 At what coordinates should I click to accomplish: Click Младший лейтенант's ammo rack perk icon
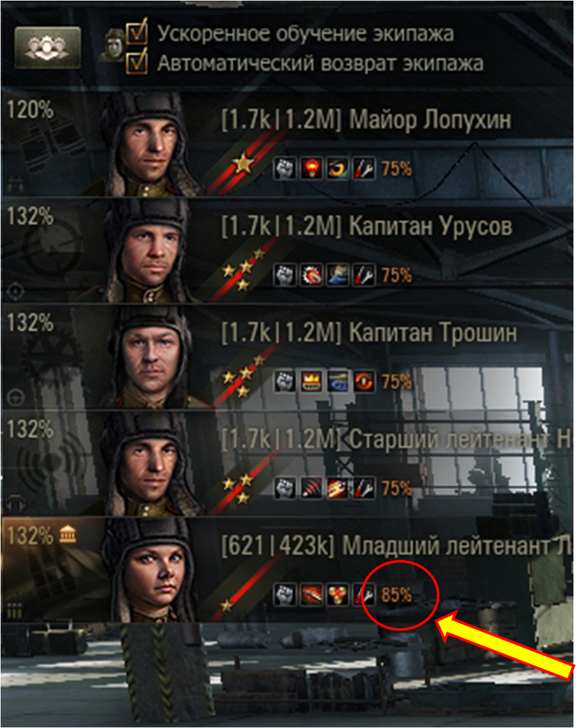coord(338,594)
